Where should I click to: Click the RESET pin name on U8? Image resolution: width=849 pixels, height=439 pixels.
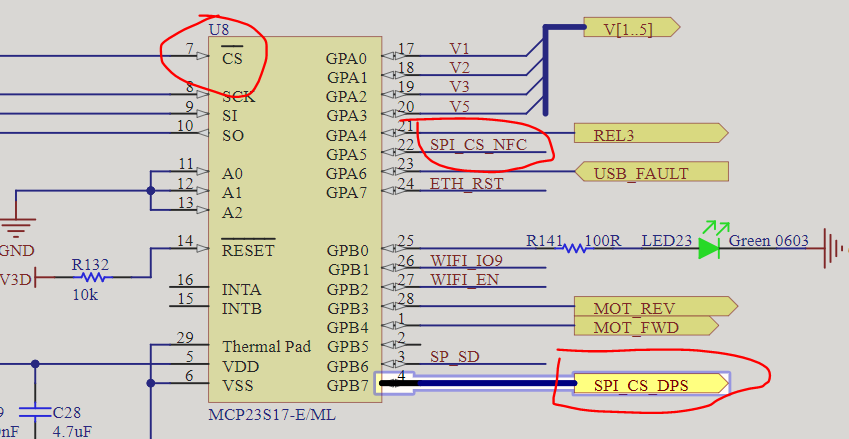pos(248,250)
